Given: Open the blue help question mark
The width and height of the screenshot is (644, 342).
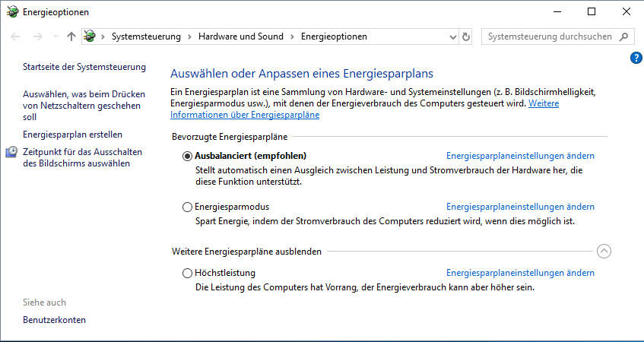Looking at the screenshot, I should 636,58.
